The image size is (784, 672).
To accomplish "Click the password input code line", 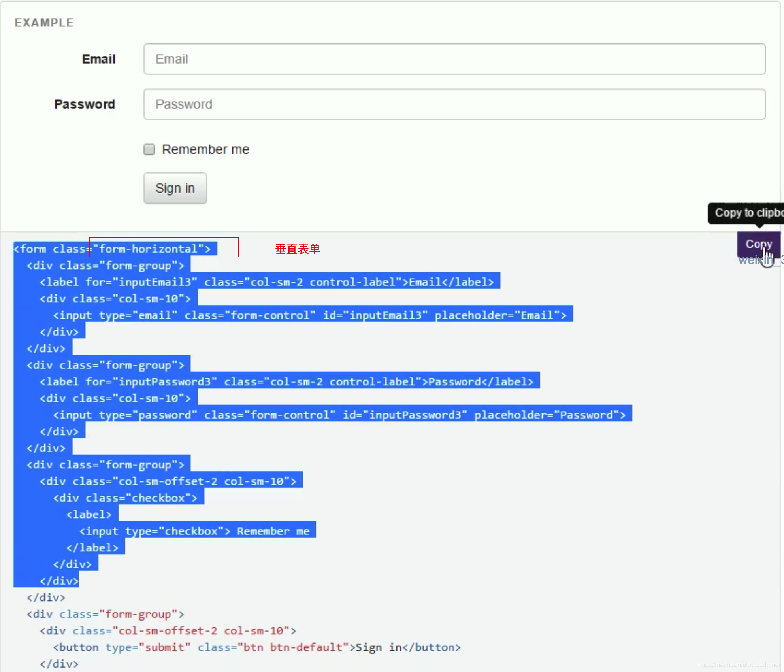I will [339, 415].
